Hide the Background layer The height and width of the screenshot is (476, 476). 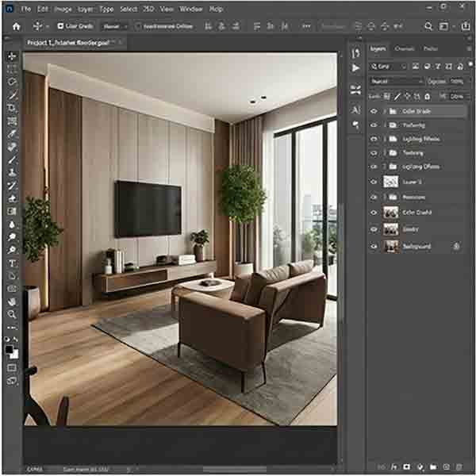tap(374, 246)
